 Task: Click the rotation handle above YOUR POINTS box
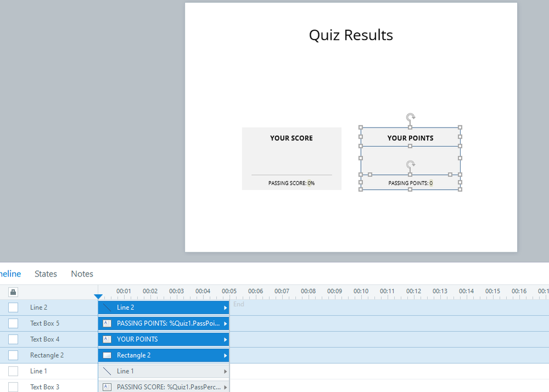pyautogui.click(x=411, y=117)
